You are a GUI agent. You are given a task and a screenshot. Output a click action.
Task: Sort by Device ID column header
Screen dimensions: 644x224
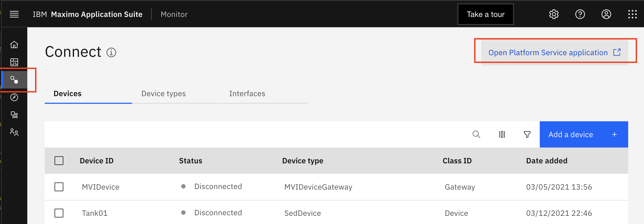coord(97,161)
